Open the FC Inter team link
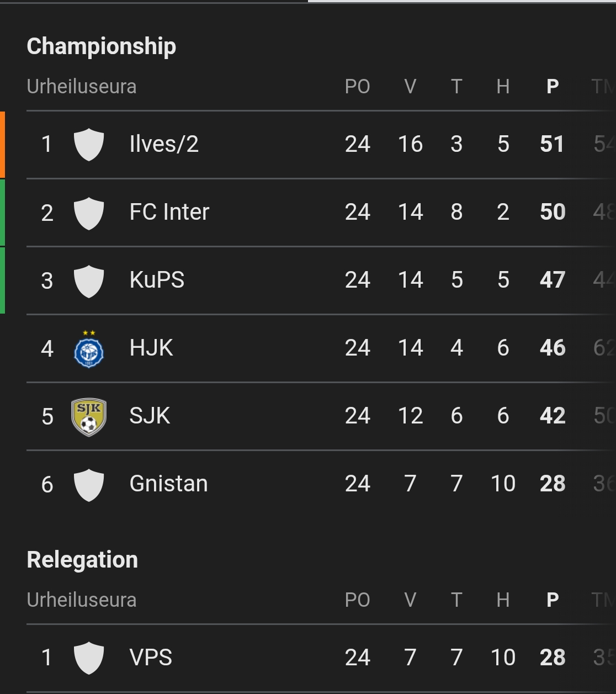Viewport: 616px width, 694px height. coord(169,212)
